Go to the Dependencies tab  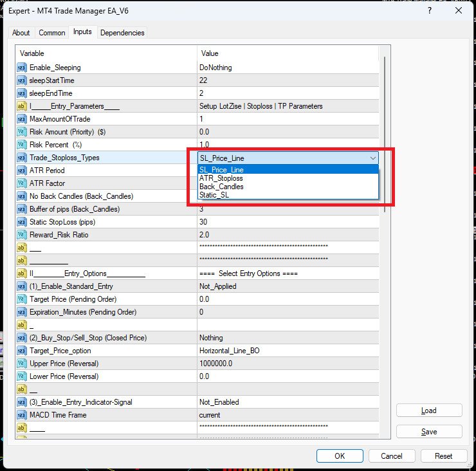tap(122, 33)
